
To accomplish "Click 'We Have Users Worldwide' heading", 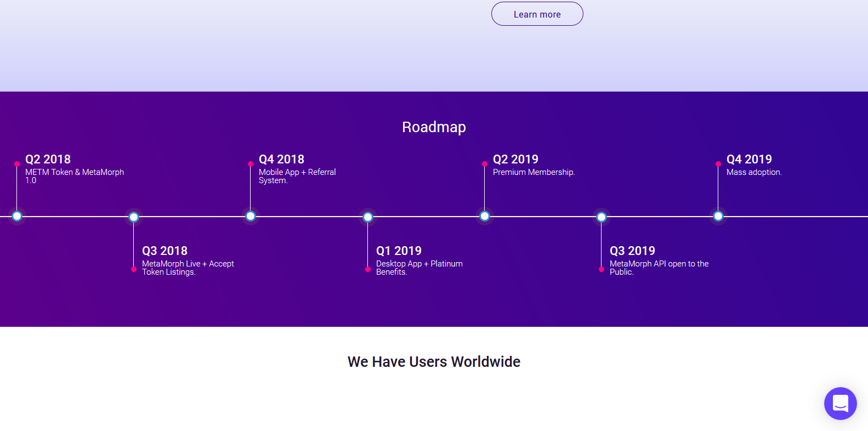I will click(434, 362).
